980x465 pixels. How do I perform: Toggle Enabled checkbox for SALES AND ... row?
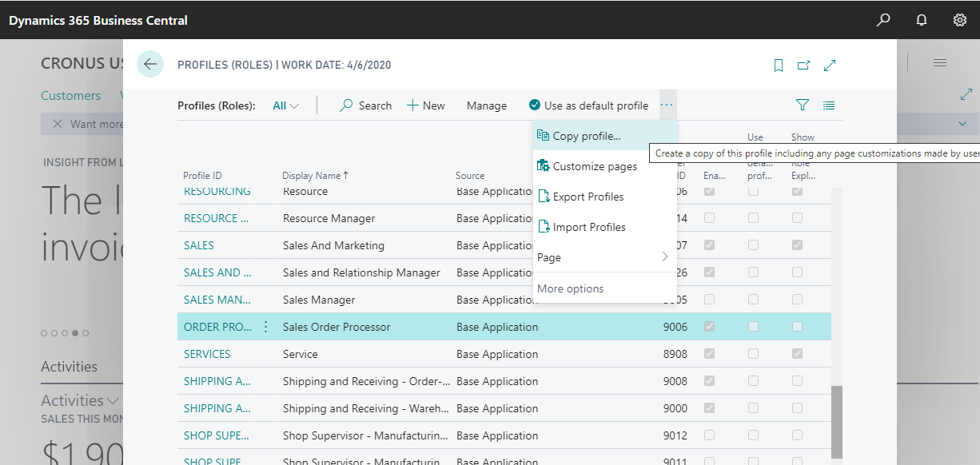tap(710, 272)
